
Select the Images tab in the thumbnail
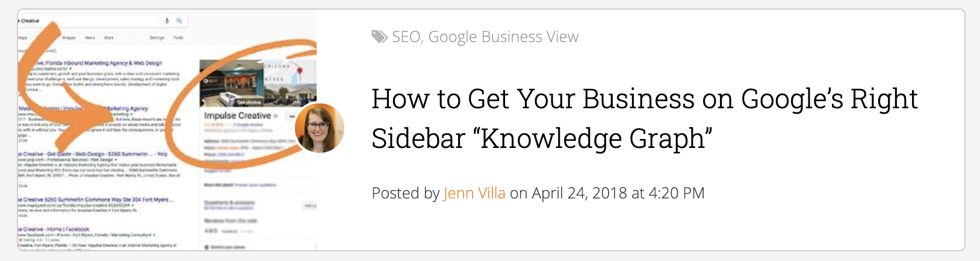[x=69, y=37]
